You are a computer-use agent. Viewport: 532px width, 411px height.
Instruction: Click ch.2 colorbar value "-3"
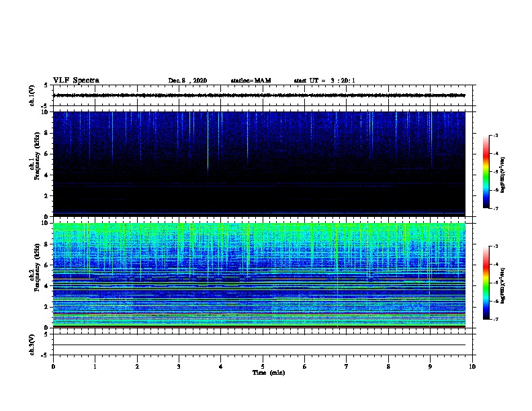pos(496,246)
